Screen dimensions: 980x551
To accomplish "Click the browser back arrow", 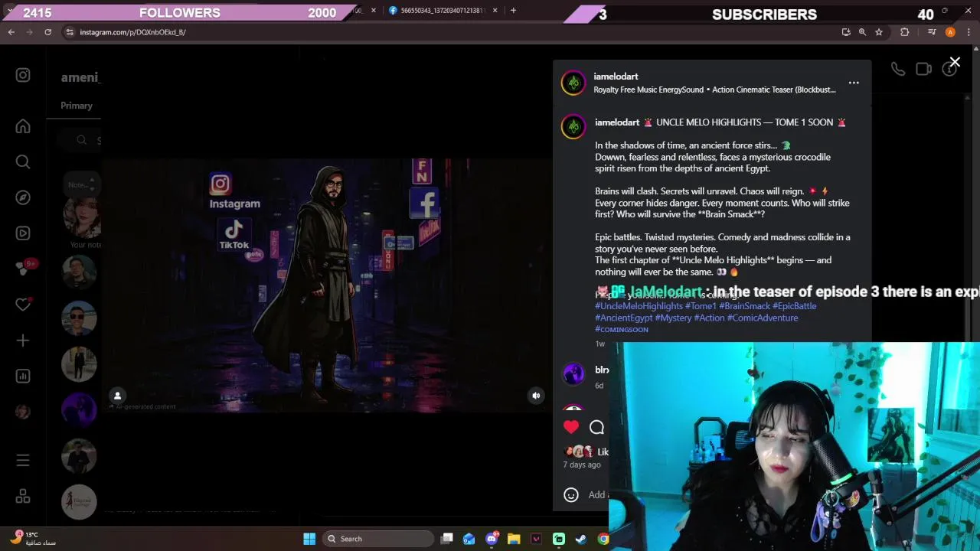I will 11,32.
